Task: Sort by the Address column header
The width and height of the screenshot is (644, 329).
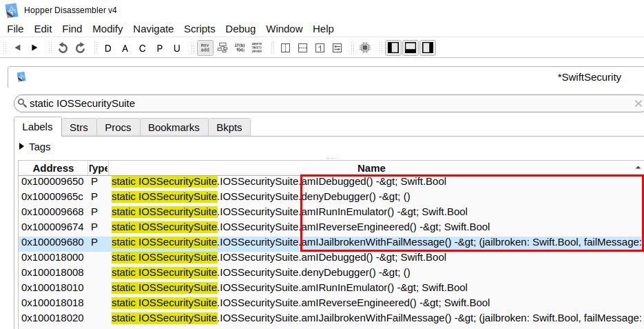Action: [x=54, y=168]
